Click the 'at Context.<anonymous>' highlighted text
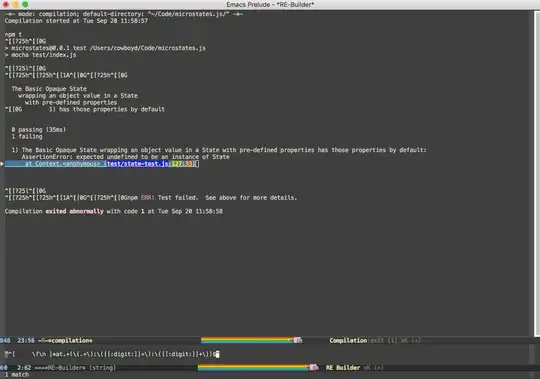 tap(62, 164)
